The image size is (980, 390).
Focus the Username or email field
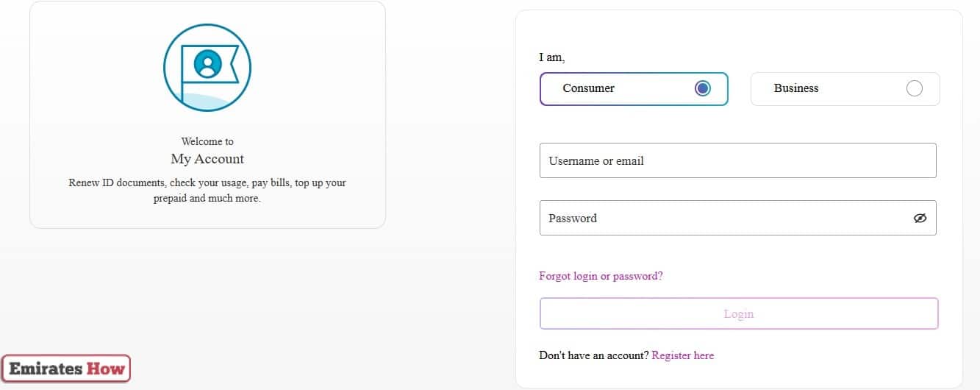click(737, 160)
